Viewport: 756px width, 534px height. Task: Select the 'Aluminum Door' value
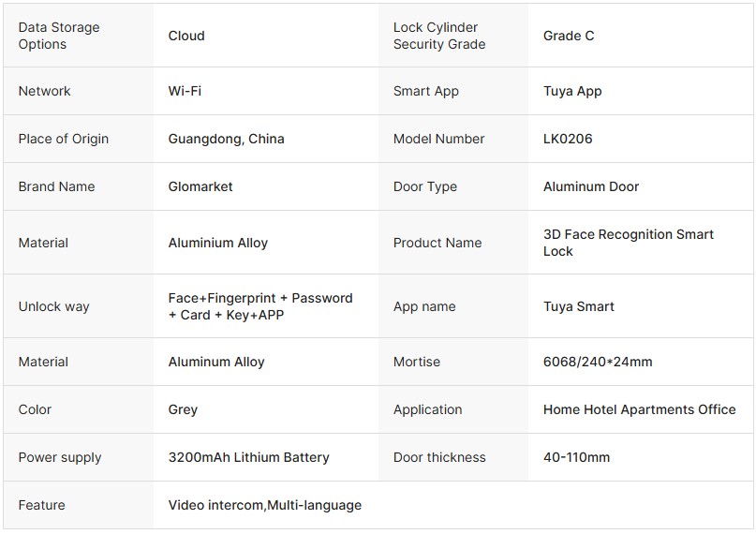click(x=591, y=186)
